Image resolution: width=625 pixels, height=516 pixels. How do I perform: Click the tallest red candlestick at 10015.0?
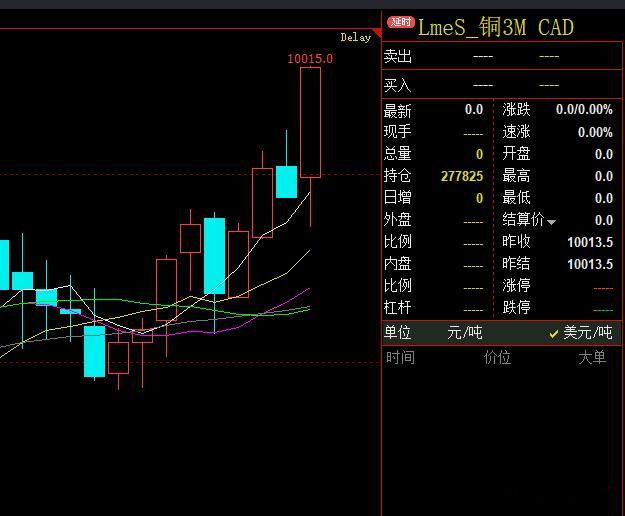(x=311, y=122)
